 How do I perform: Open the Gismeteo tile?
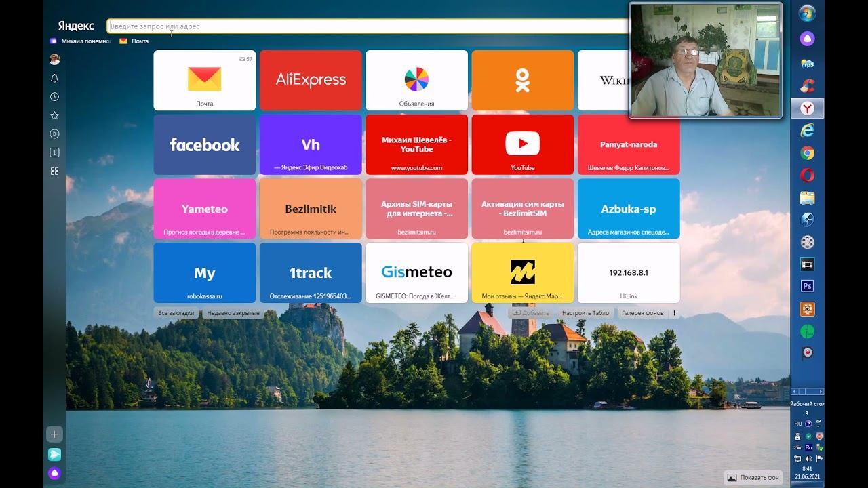[x=416, y=272]
